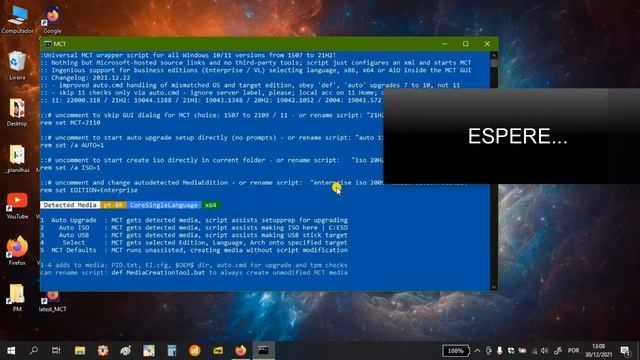The width and height of the screenshot is (640, 360).
Task: Click the '5 MCT Defaults' option line
Action: pyautogui.click(x=194, y=250)
